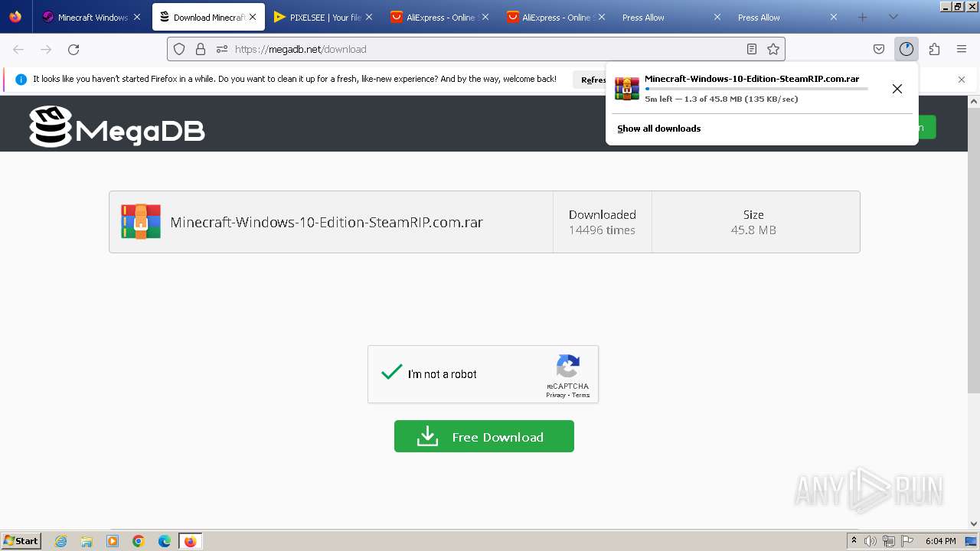Open the site permissions icon in the address bar
The height and width of the screenshot is (551, 980).
pos(222,49)
